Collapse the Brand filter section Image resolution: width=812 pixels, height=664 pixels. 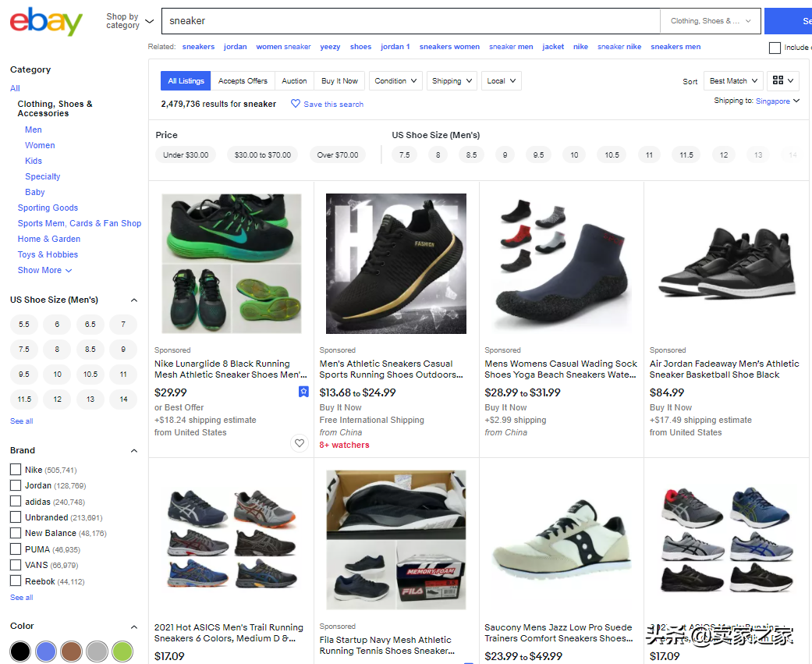coord(134,451)
